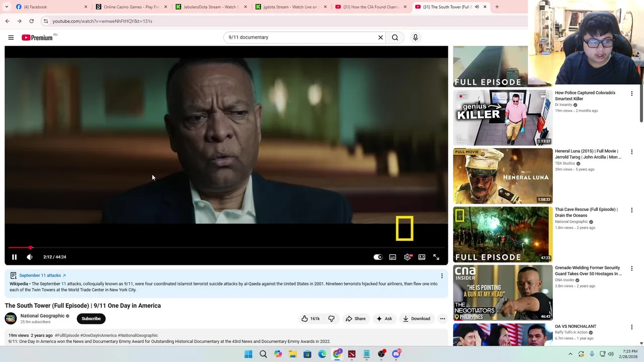Switch to How the CIA Found Osama tab
Screen dimensions: 644x362
click(371, 7)
